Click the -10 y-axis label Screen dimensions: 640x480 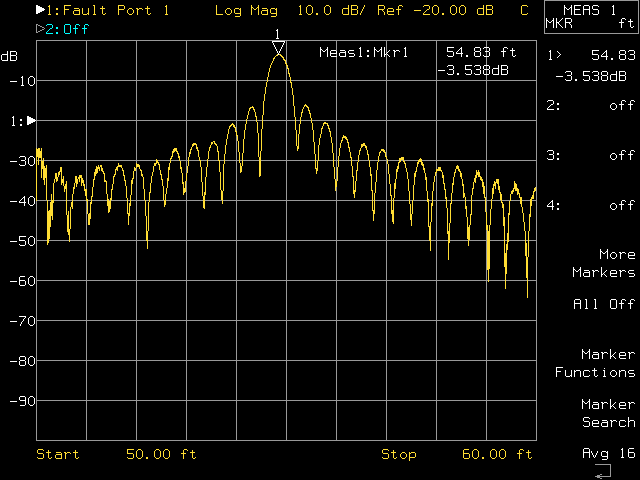[23, 81]
